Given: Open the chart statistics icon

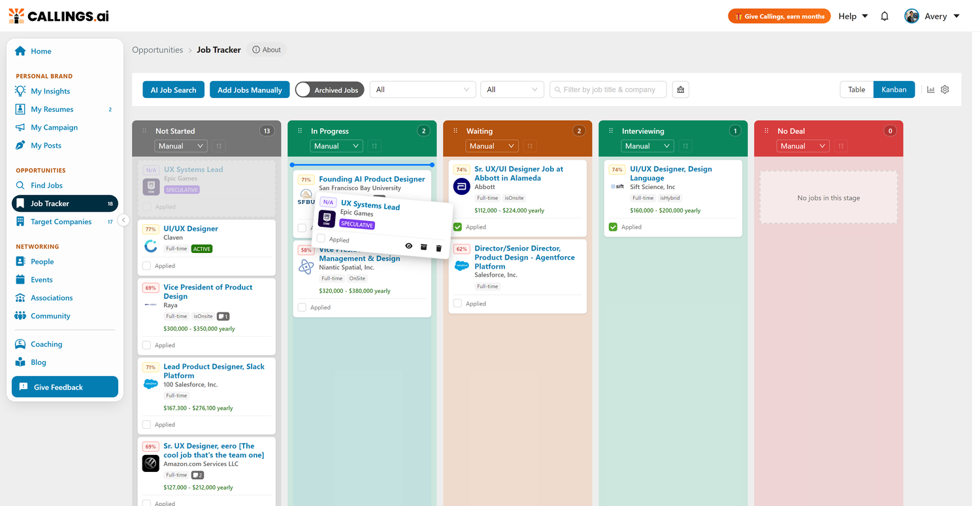Looking at the screenshot, I should point(931,90).
